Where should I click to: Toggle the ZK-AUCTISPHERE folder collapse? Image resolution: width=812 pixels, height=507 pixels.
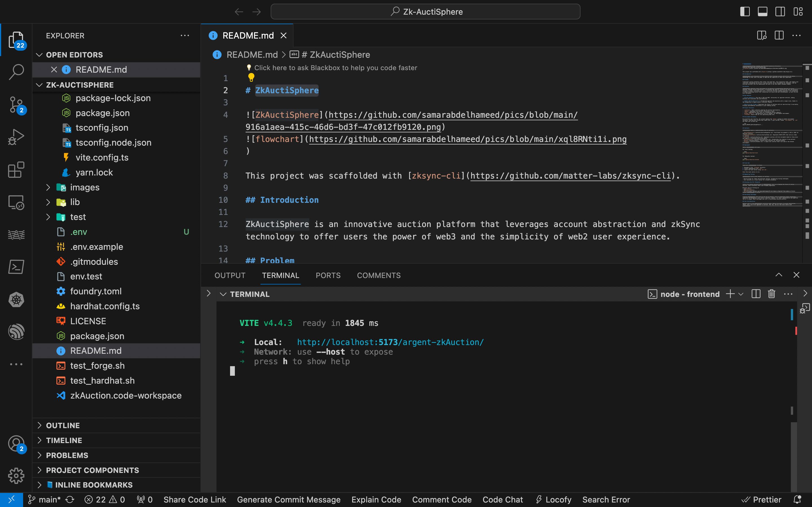pos(39,85)
